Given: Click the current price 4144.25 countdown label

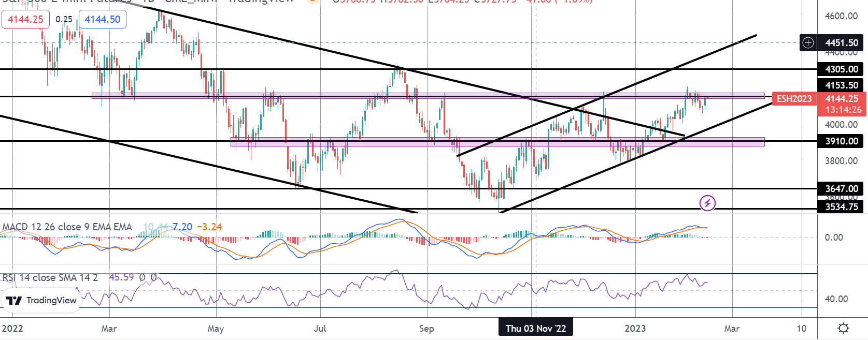Looking at the screenshot, I should pos(842,104).
